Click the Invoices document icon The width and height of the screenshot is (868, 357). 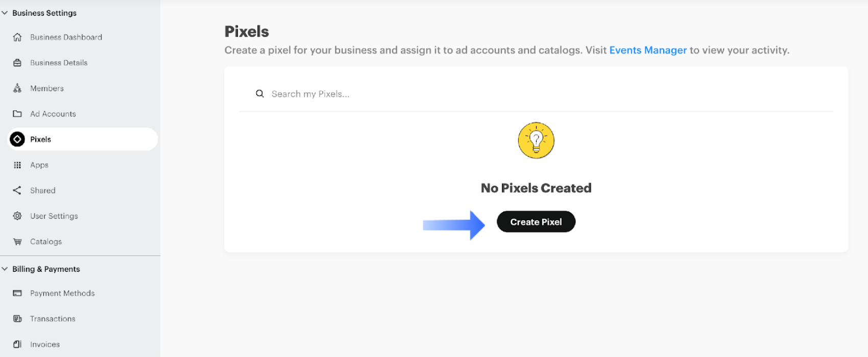(x=17, y=344)
